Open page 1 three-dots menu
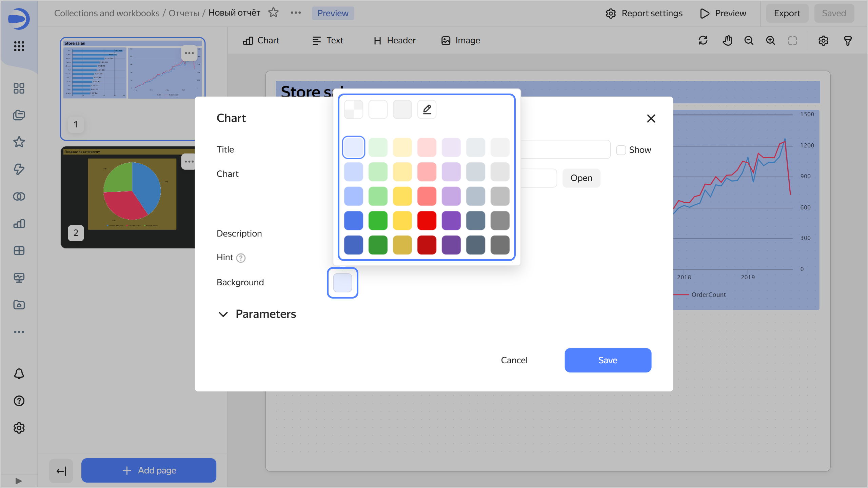Image resolution: width=868 pixels, height=488 pixels. pyautogui.click(x=189, y=53)
